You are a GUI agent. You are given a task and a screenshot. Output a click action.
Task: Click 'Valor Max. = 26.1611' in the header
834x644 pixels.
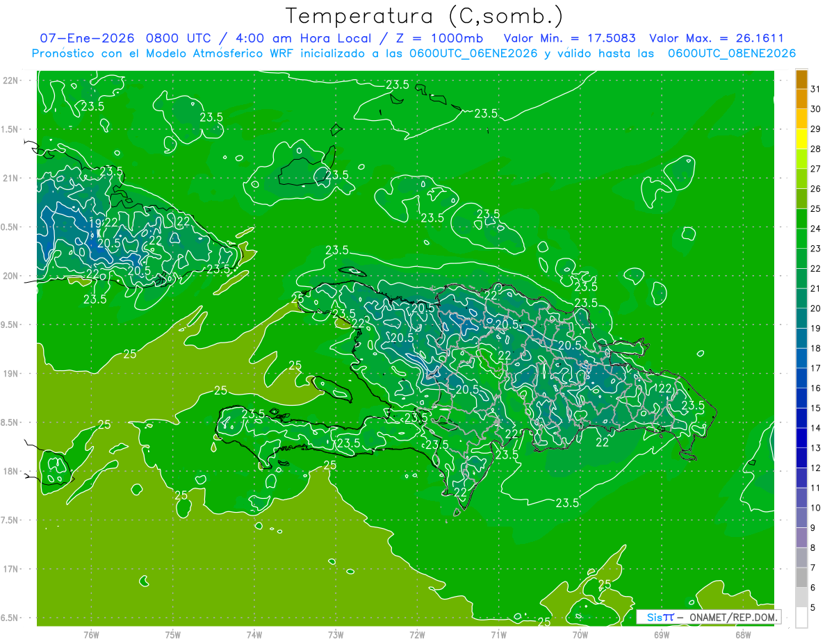click(717, 38)
